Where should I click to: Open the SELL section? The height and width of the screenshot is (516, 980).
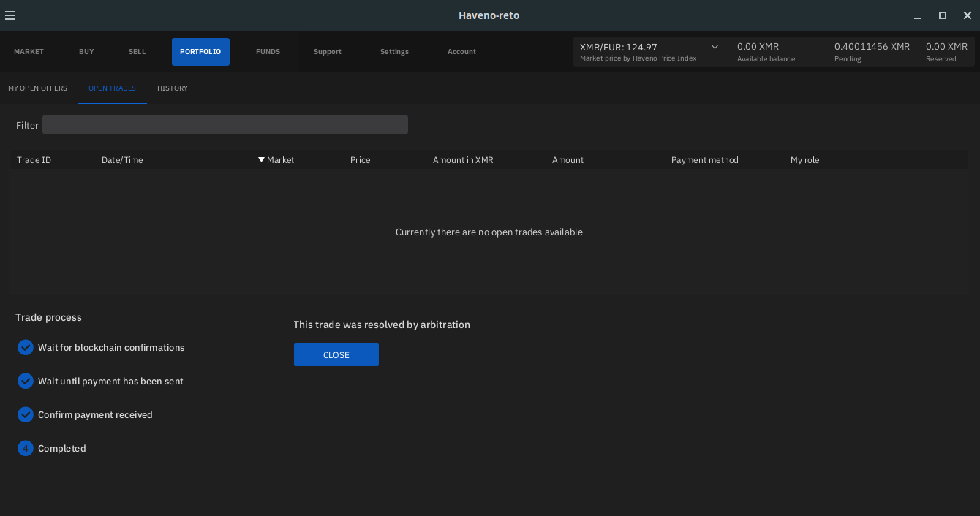point(137,52)
